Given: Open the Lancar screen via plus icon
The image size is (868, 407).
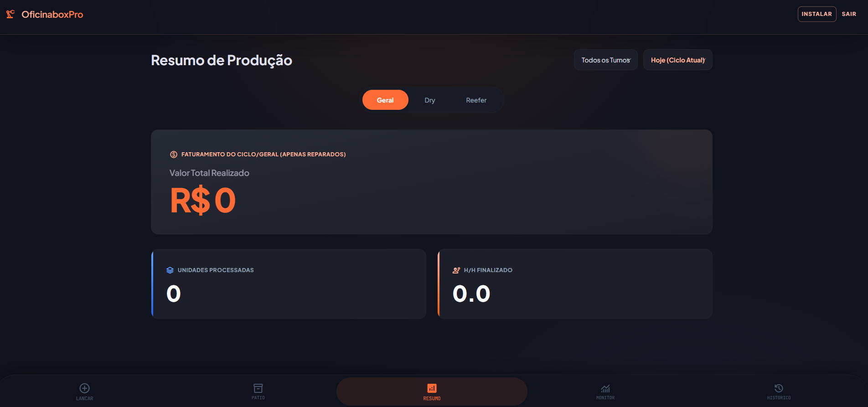Looking at the screenshot, I should pos(84,388).
